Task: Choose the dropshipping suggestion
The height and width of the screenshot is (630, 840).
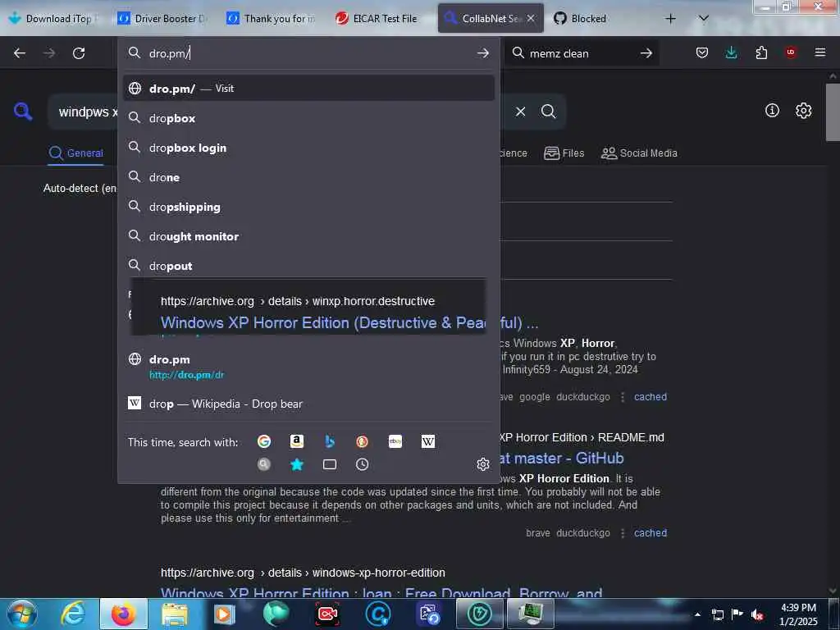Action: click(308, 206)
